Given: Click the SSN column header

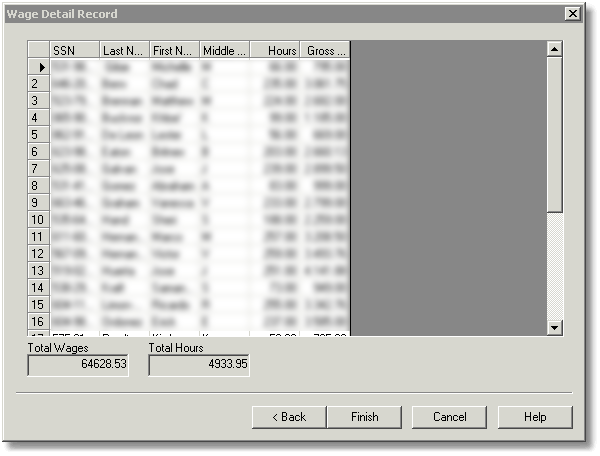Looking at the screenshot, I should coord(74,50).
